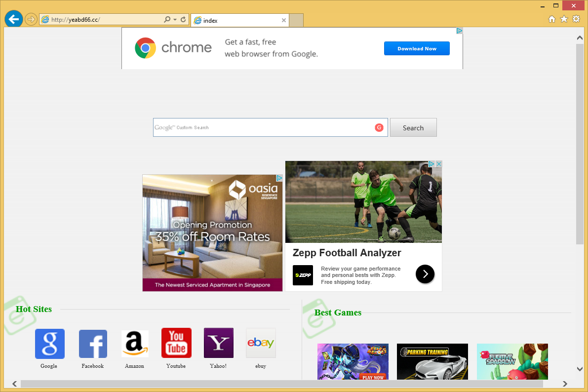Image resolution: width=588 pixels, height=392 pixels.
Task: Open ebay icon in Hot Sites
Action: [261, 343]
